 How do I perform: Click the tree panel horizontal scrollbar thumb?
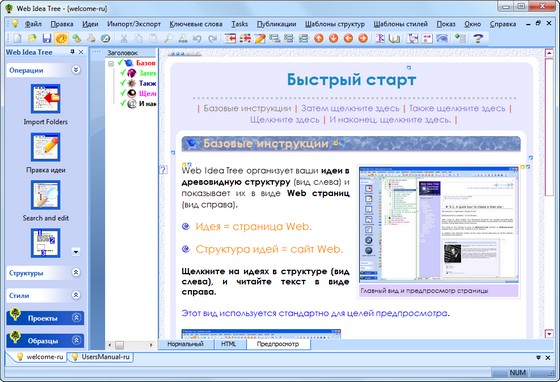tap(119, 345)
